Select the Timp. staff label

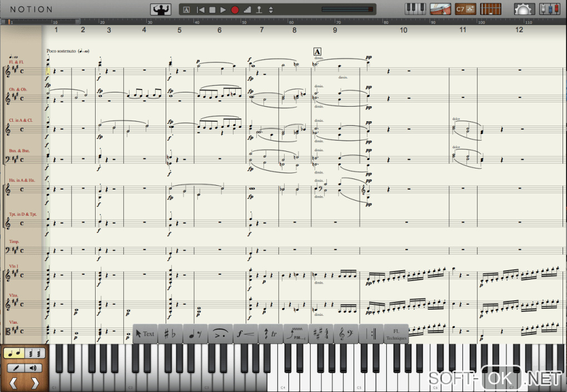14,241
